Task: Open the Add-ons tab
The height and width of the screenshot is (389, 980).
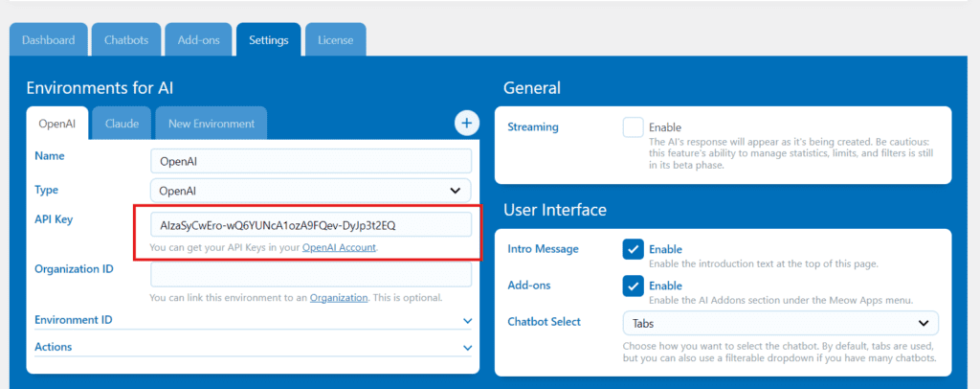Action: pos(199,40)
